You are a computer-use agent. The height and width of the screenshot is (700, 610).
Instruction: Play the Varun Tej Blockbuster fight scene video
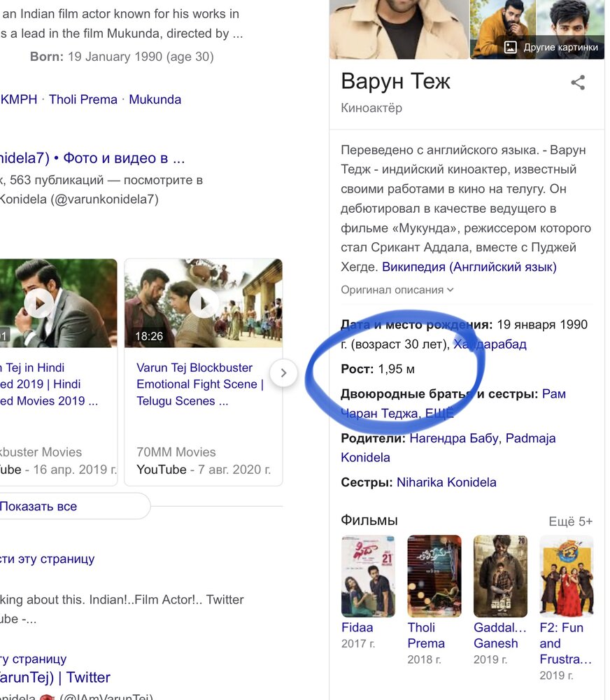[x=203, y=303]
